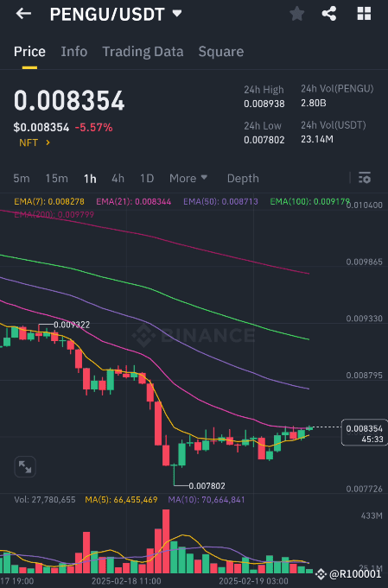This screenshot has height=588, width=388.
Task: Open the Square tab
Action: pyautogui.click(x=221, y=52)
